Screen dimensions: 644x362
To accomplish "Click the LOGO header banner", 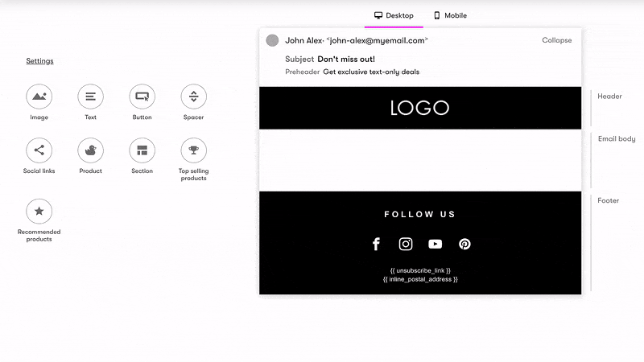I will (x=419, y=108).
